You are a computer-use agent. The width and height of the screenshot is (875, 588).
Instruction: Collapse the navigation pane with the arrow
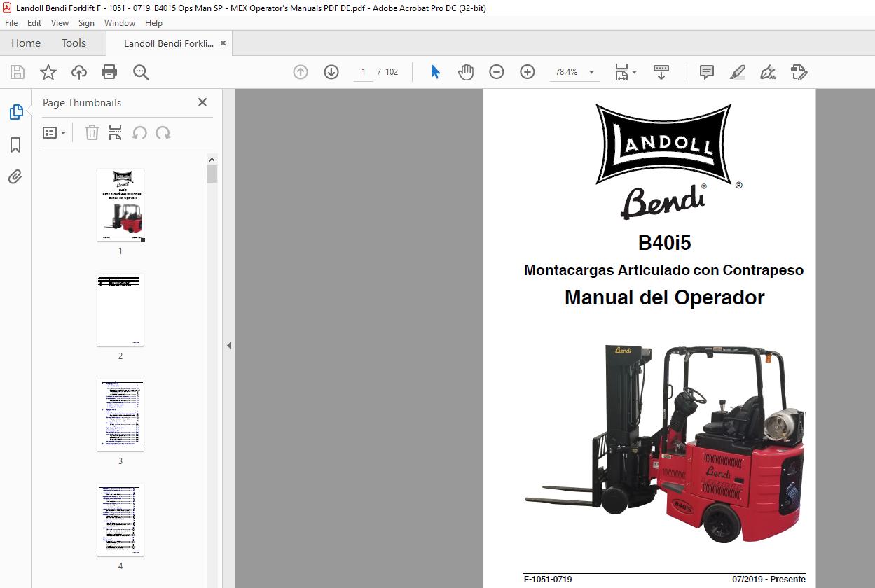pyautogui.click(x=228, y=346)
